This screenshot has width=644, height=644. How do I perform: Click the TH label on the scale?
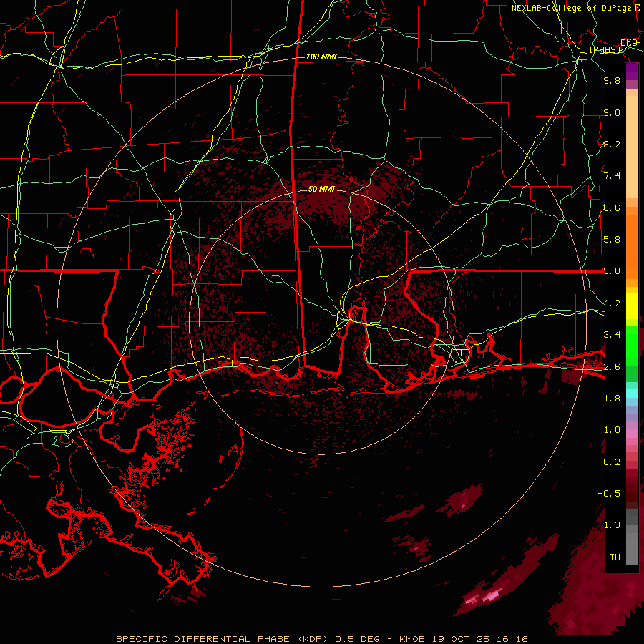point(615,557)
